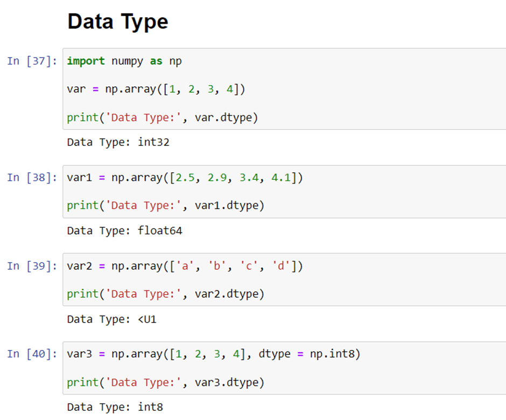The width and height of the screenshot is (506, 420).
Task: Click the var1 float array definition line
Action: [x=185, y=178]
